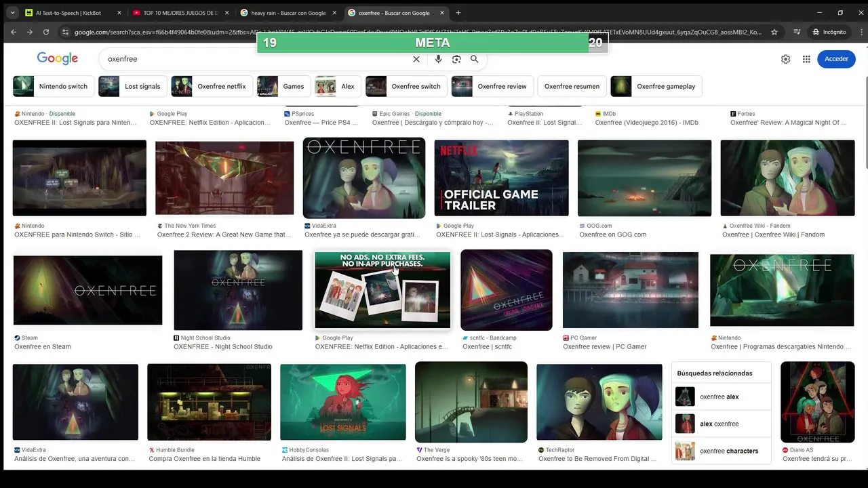Click the oxenfree search input field
The image size is (868, 488).
[258, 59]
